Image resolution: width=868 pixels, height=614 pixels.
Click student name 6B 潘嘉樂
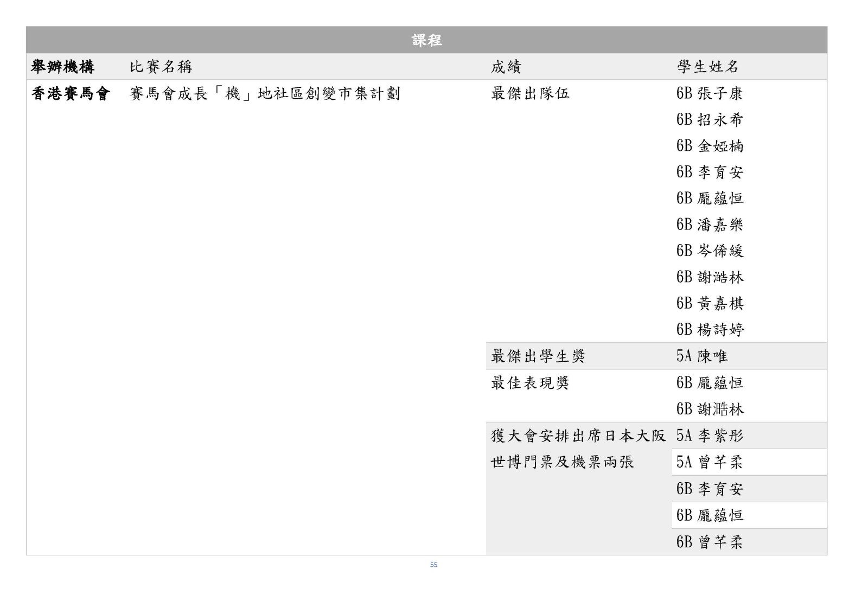coord(710,225)
